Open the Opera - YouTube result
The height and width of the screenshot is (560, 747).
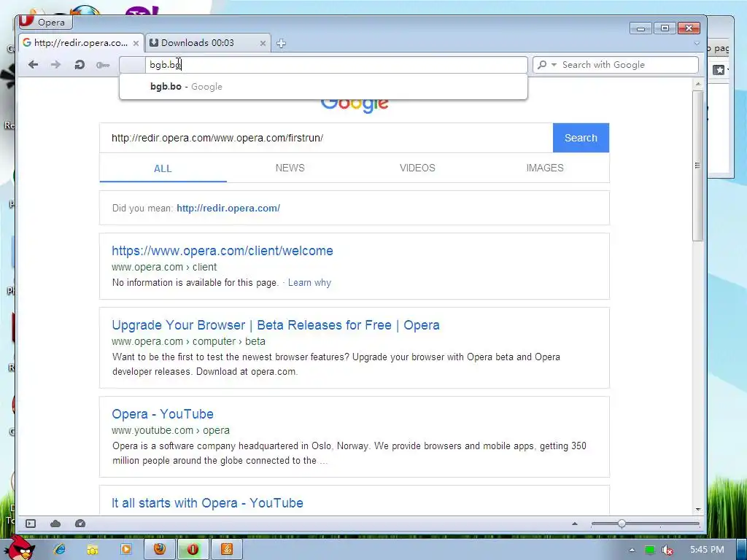163,414
